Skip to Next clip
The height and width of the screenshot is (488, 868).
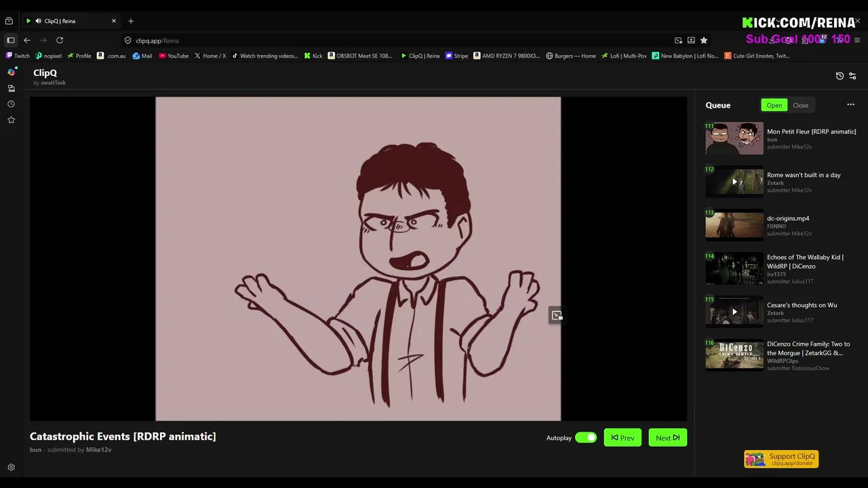pos(667,438)
